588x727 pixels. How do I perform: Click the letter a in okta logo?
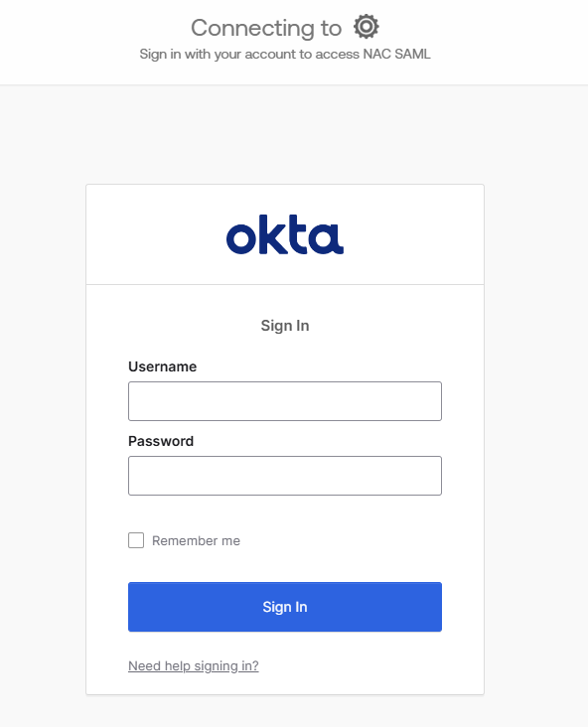[327, 238]
